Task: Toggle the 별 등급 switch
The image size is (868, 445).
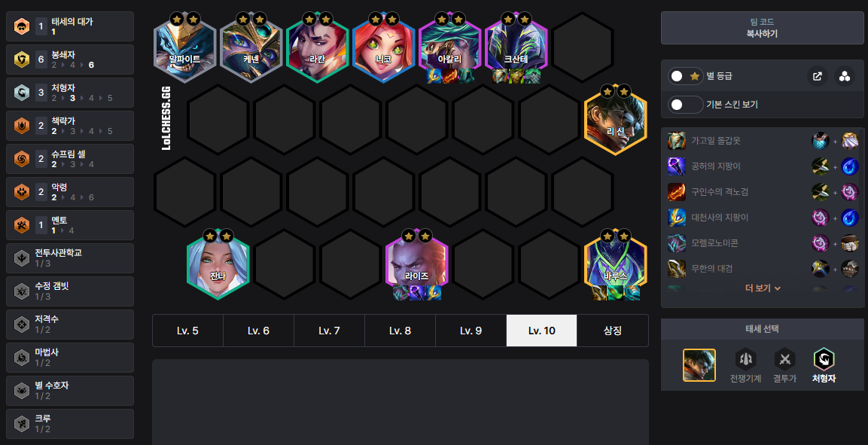Action: coord(685,76)
